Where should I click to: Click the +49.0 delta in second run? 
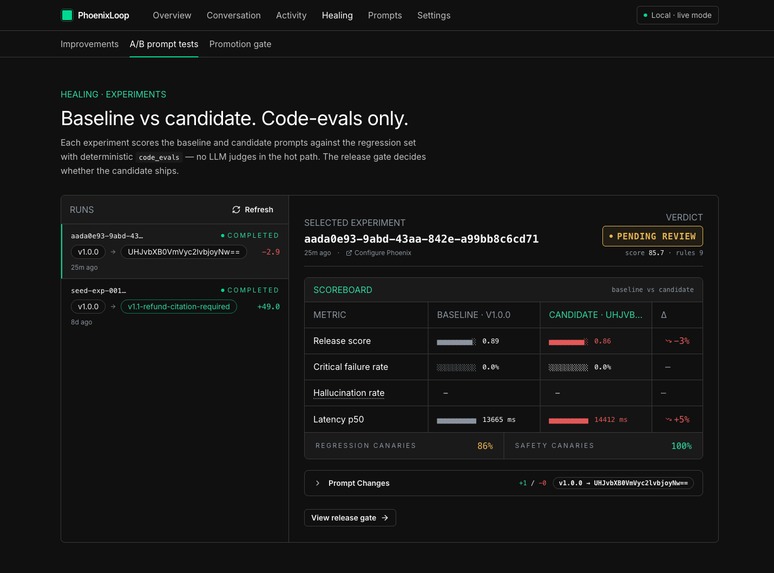pos(269,306)
